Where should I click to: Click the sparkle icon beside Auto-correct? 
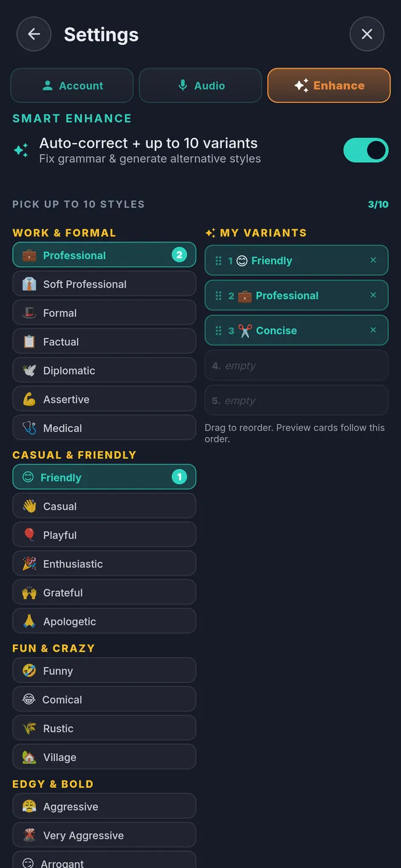(21, 151)
